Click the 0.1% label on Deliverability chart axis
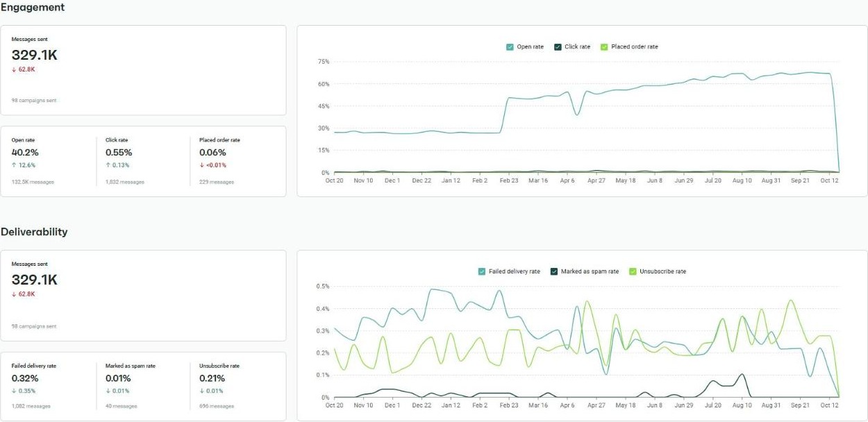The image size is (868, 422). 323,375
